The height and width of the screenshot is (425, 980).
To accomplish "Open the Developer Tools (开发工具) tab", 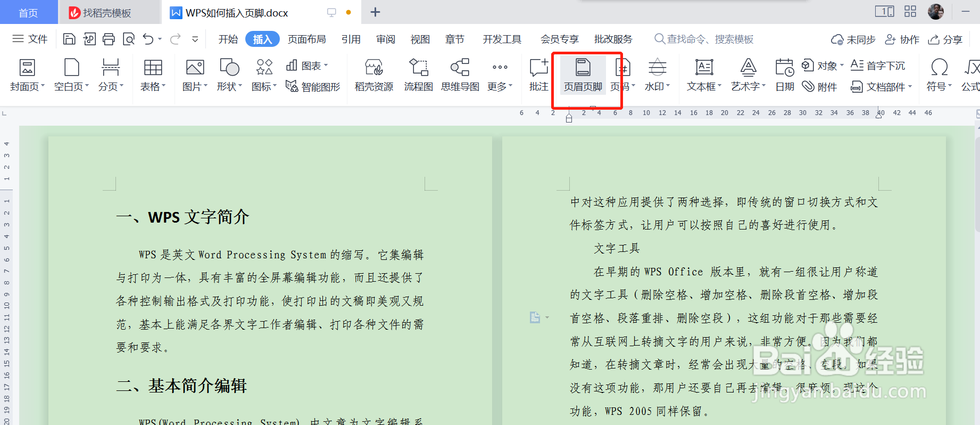I will [x=502, y=39].
